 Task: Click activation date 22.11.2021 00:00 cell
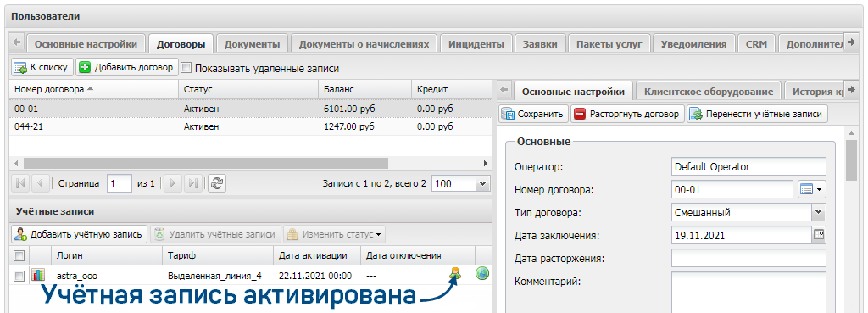pyautogui.click(x=315, y=276)
